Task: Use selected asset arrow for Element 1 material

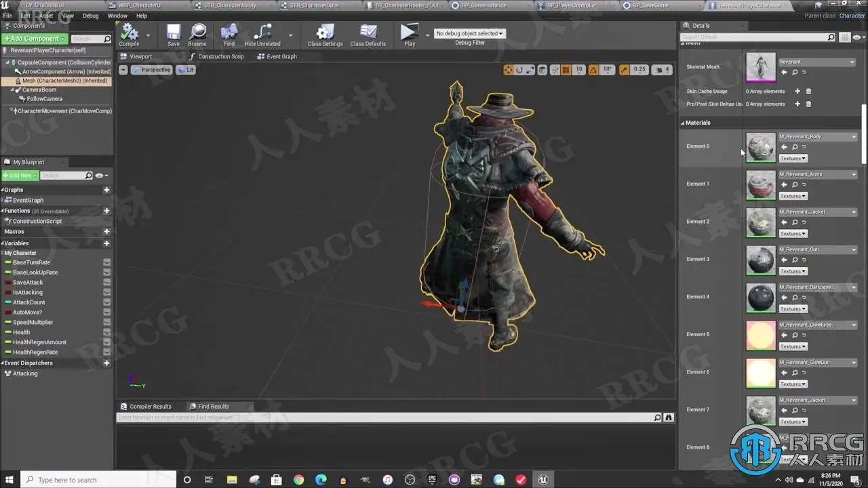Action: point(785,184)
